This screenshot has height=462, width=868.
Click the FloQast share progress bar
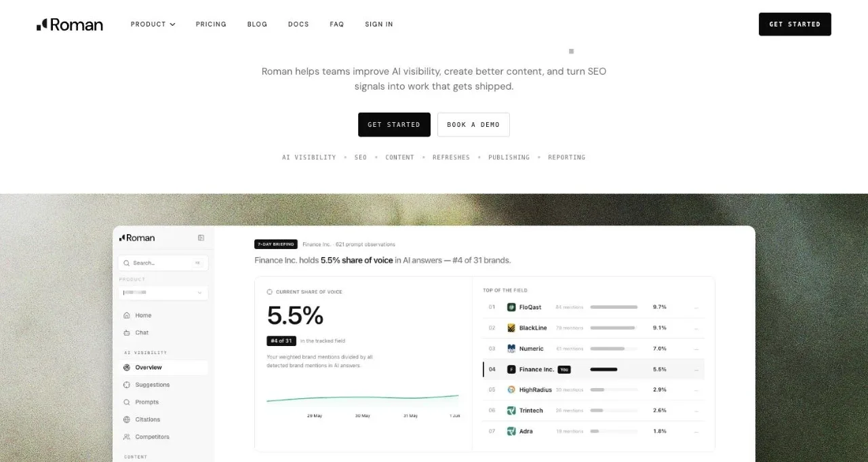614,307
